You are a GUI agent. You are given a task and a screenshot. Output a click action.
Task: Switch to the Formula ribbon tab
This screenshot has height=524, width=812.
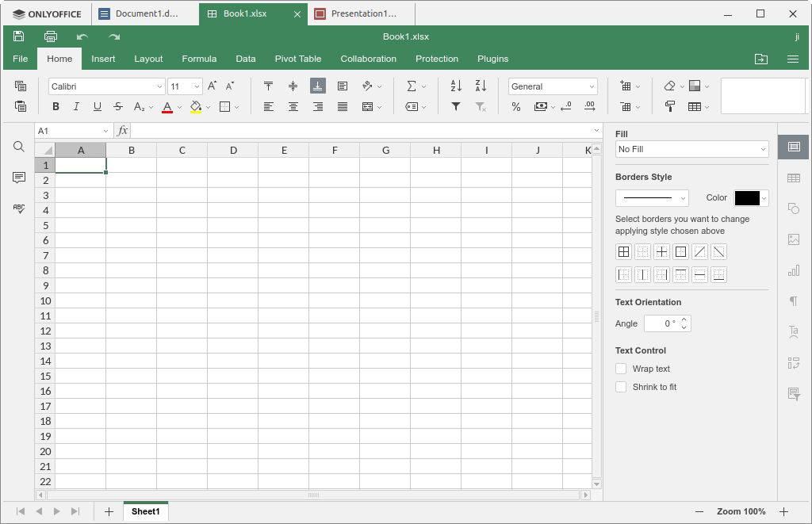(x=199, y=59)
